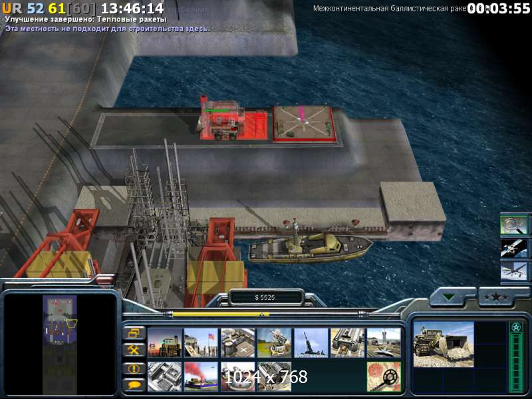Click the radar minimap

pyautogui.click(x=60, y=344)
